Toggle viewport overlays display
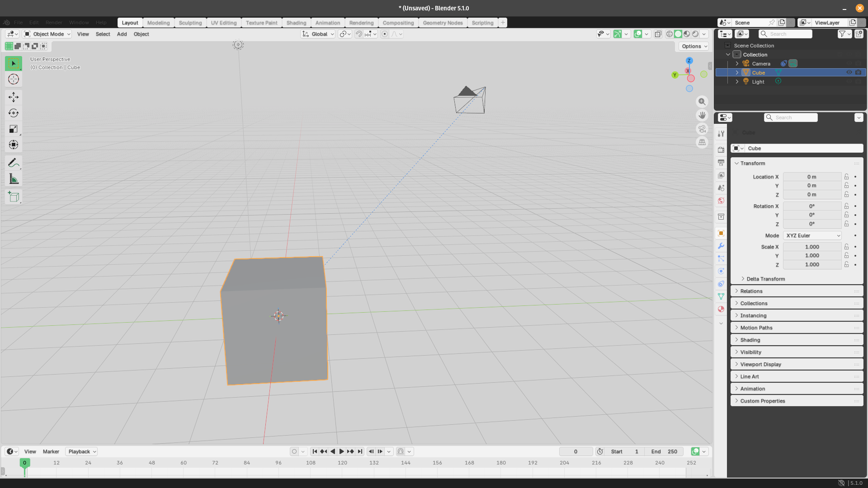 tap(638, 34)
